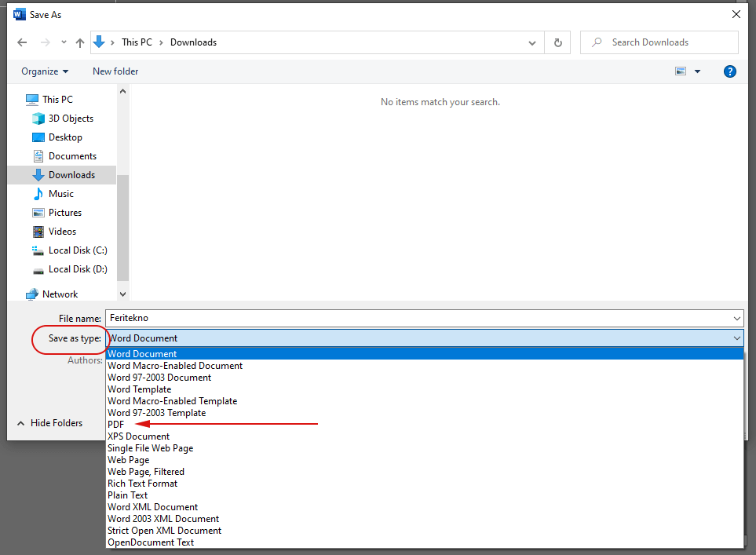Click the Save as type combo box
Viewport: 756px width, 555px height.
click(425, 338)
